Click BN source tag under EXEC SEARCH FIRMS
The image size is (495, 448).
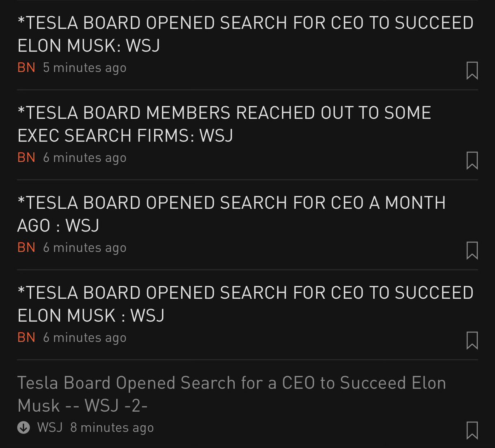click(x=26, y=158)
